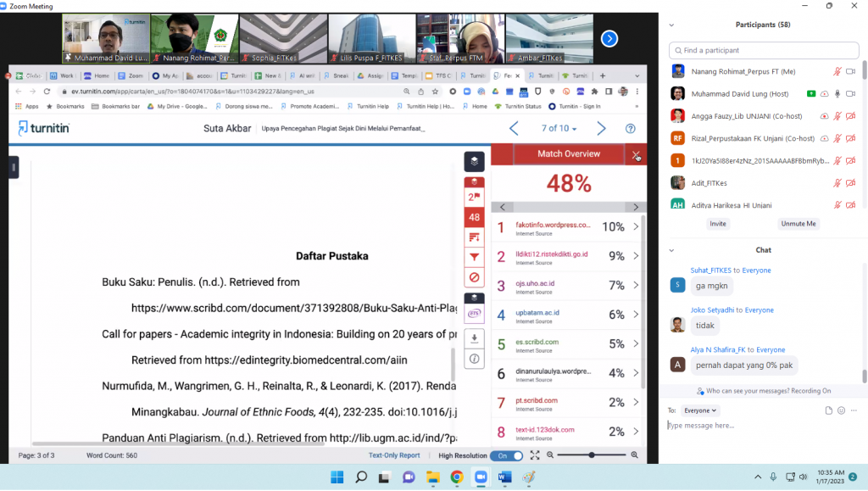Open the chat recipient 'Everyone' dropdown
The height and width of the screenshot is (491, 868).
[x=701, y=410]
